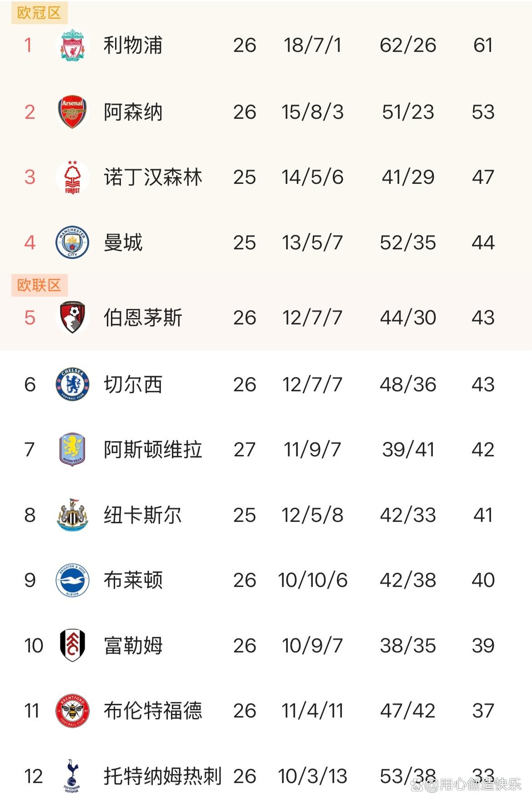Screen dimensions: 532x803
Task: Click the Arsenal club crest
Action: tap(72, 112)
